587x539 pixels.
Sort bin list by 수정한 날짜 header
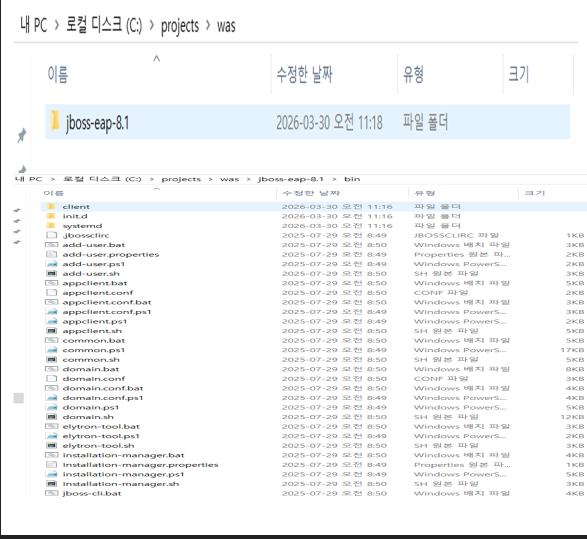[x=311, y=193]
